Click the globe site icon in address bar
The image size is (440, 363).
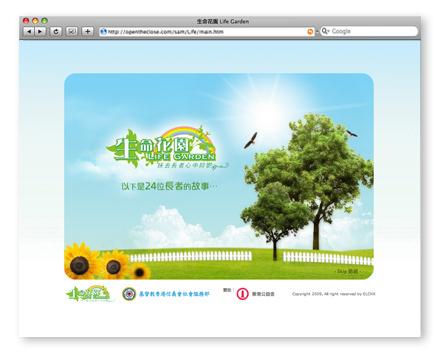[x=103, y=32]
